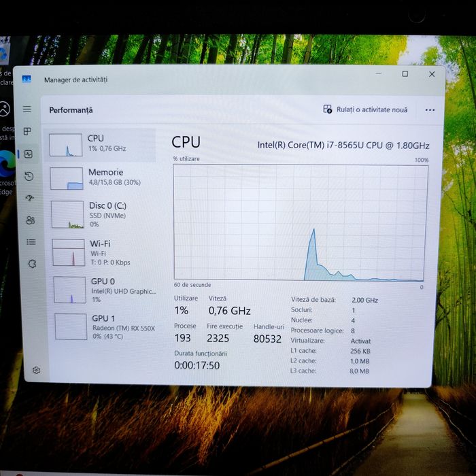Click the 0,76 GHz Viteză value
Image resolution: width=476 pixels, height=476 pixels.
[x=230, y=311]
